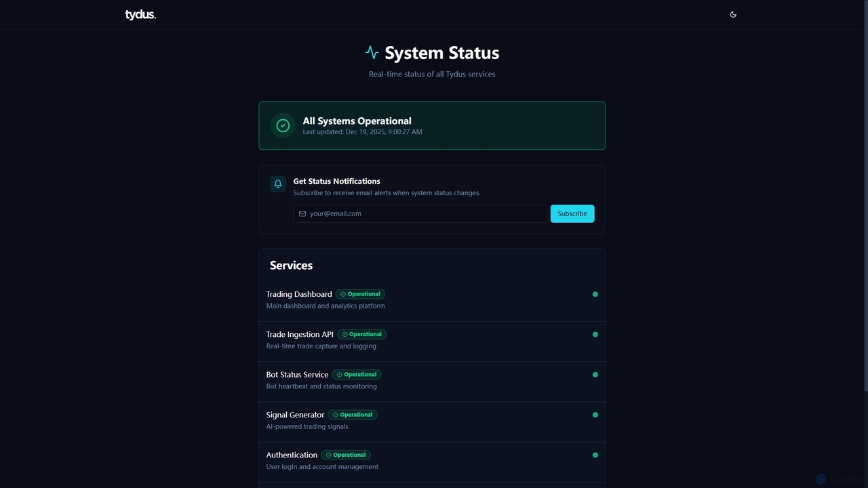Viewport: 868px width, 488px height.
Task: Click the green checkmark circle icon
Action: (x=283, y=125)
